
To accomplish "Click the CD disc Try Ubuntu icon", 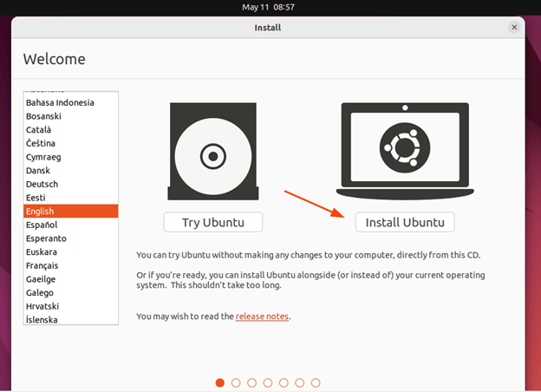I will coord(212,154).
